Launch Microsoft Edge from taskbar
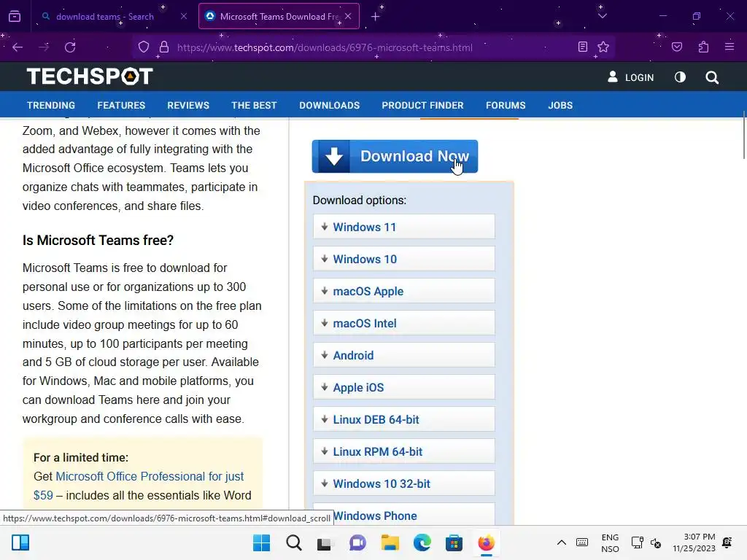 422,542
